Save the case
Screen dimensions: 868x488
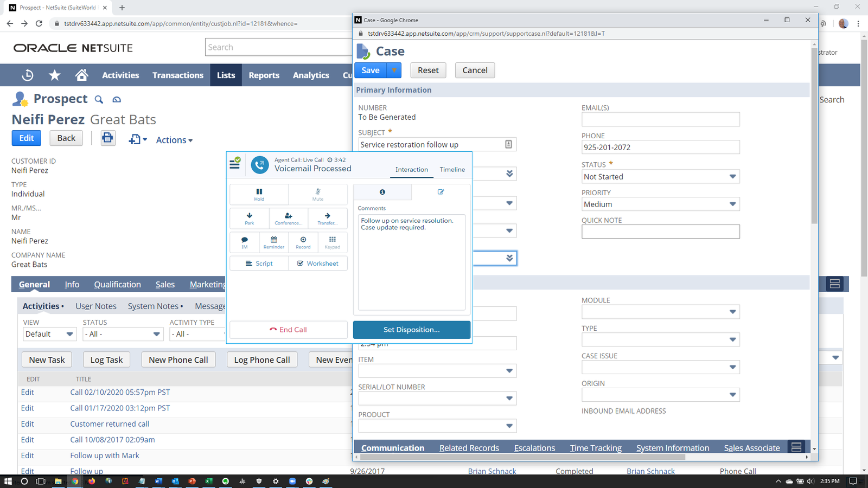[x=371, y=70]
